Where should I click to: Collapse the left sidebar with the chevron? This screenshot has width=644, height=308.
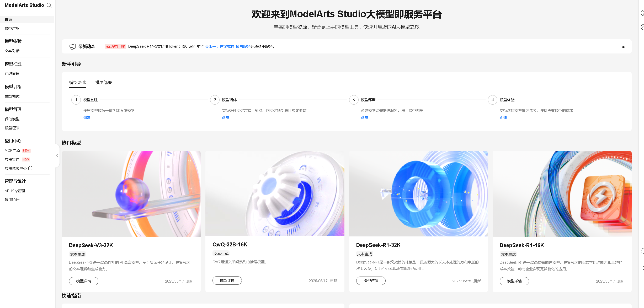click(x=57, y=156)
